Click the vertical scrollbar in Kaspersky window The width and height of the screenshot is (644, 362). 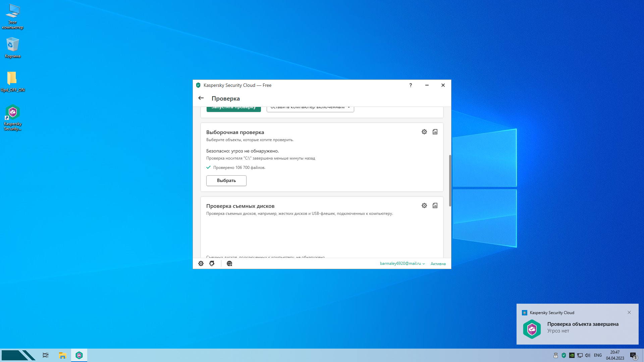[450, 181]
